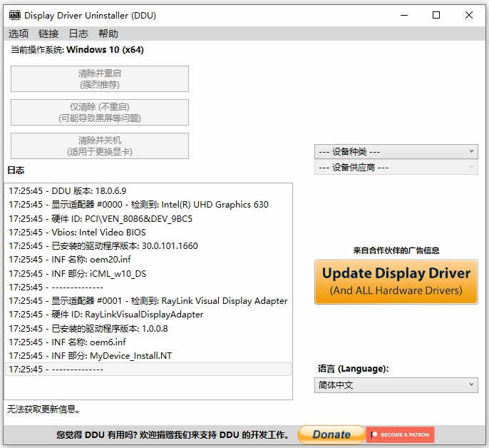
Task: Expand the 设备种类 dropdown
Action: (396, 151)
